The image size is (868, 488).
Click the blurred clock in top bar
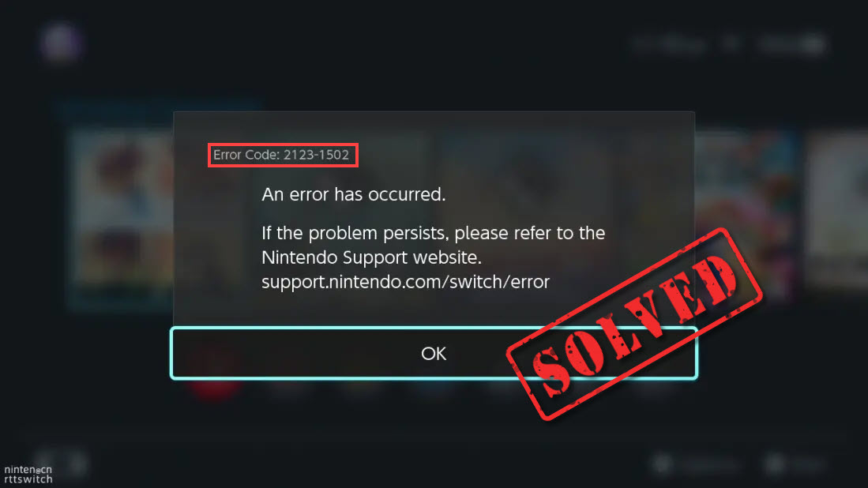(x=669, y=44)
